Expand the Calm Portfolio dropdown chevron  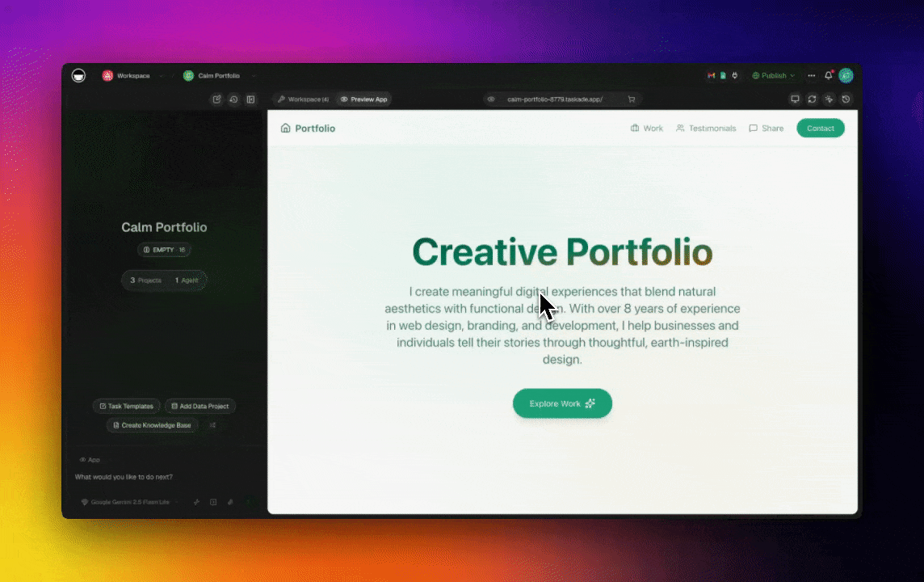pyautogui.click(x=254, y=76)
